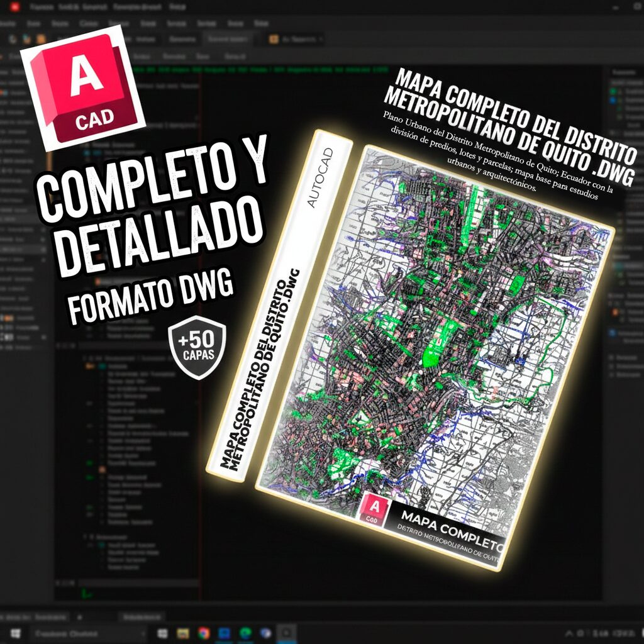Click the Quito map cover image
This screenshot has height=644, width=644.
pos(434,327)
